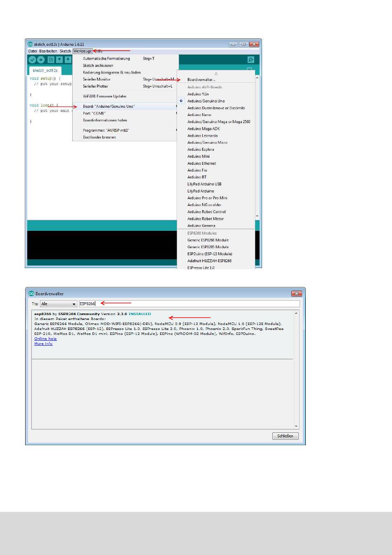Click the Open sketch toolbar icon
Screen dimensions: 392x555
pos(60,60)
